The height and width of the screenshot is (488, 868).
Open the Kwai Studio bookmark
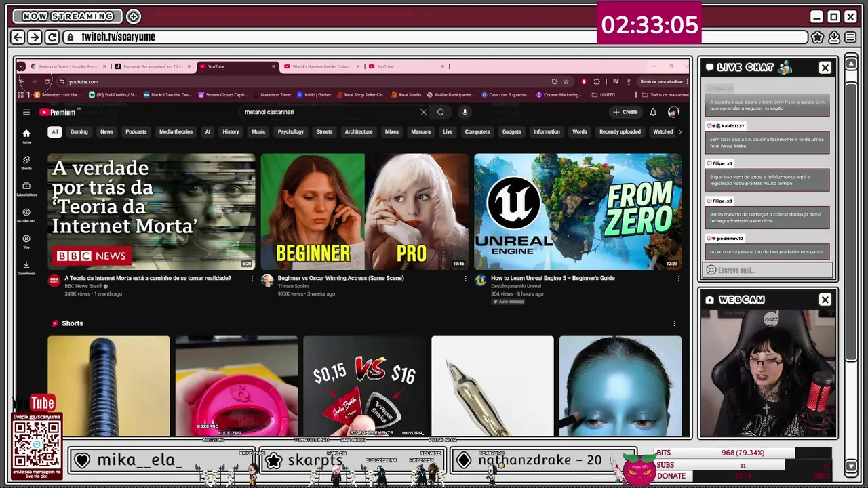point(406,95)
